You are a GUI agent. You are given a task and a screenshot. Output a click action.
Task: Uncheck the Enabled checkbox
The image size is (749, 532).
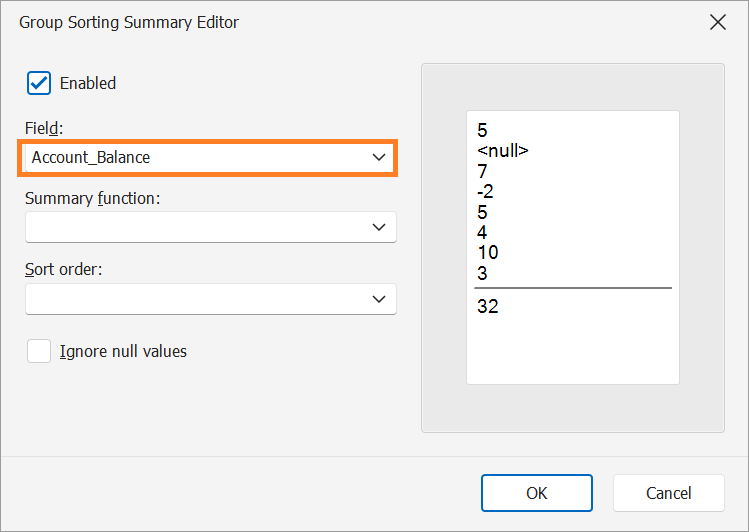[39, 83]
